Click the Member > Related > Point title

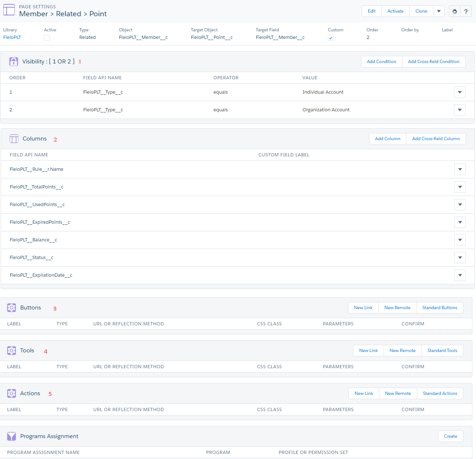point(63,14)
